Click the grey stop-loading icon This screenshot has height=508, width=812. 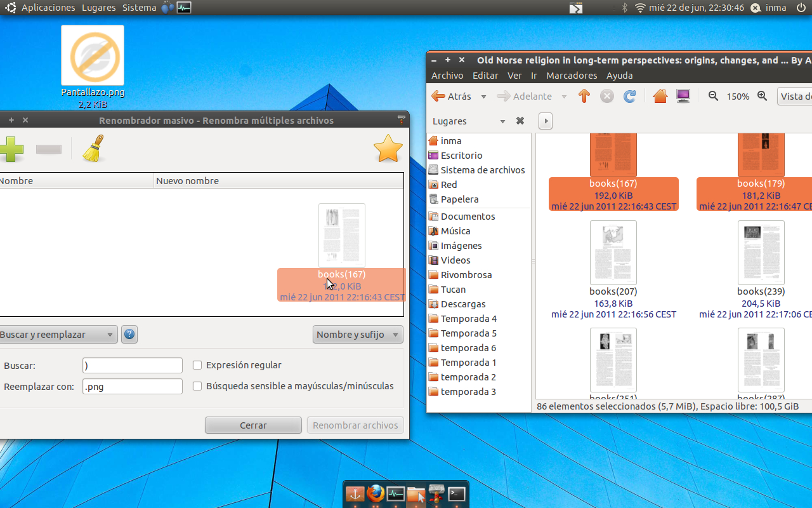click(x=607, y=96)
